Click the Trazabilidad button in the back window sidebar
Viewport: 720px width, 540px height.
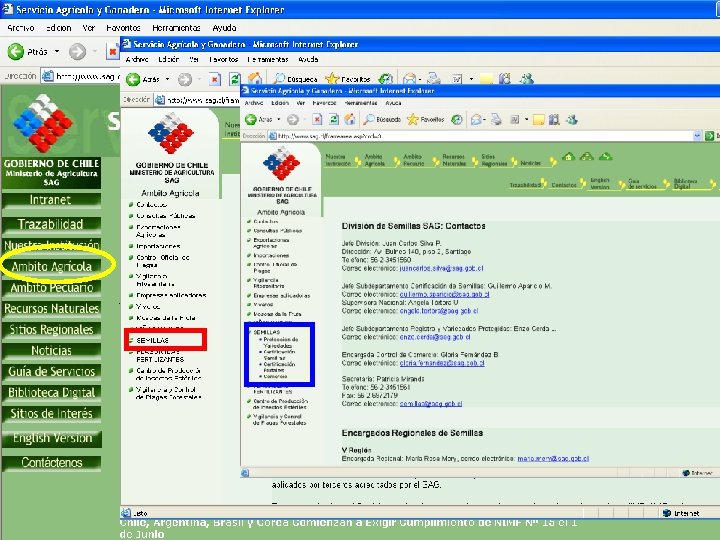pos(51,224)
